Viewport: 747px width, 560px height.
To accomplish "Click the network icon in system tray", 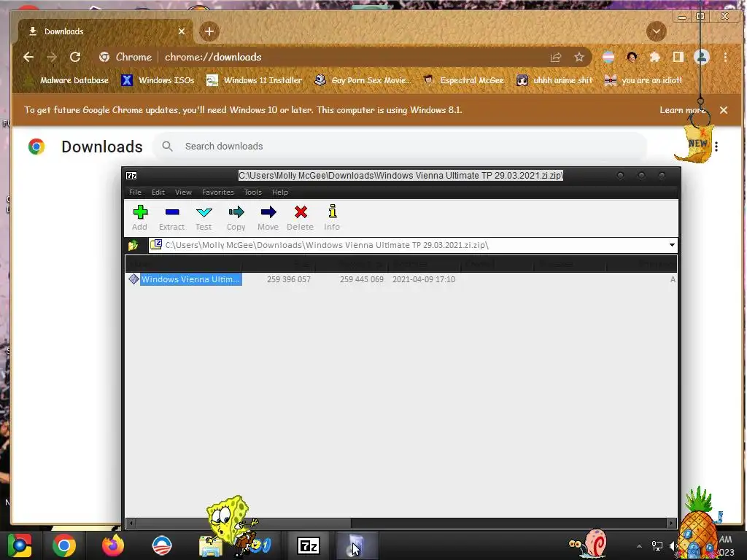I will [657, 546].
